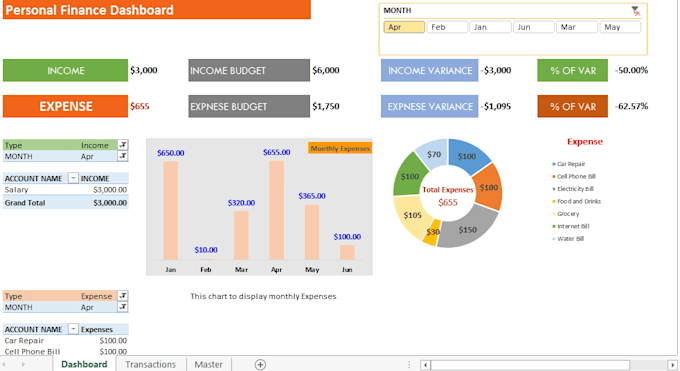The height and width of the screenshot is (371, 680).
Task: Click the horizontal scrollbar thumb
Action: tap(530, 365)
